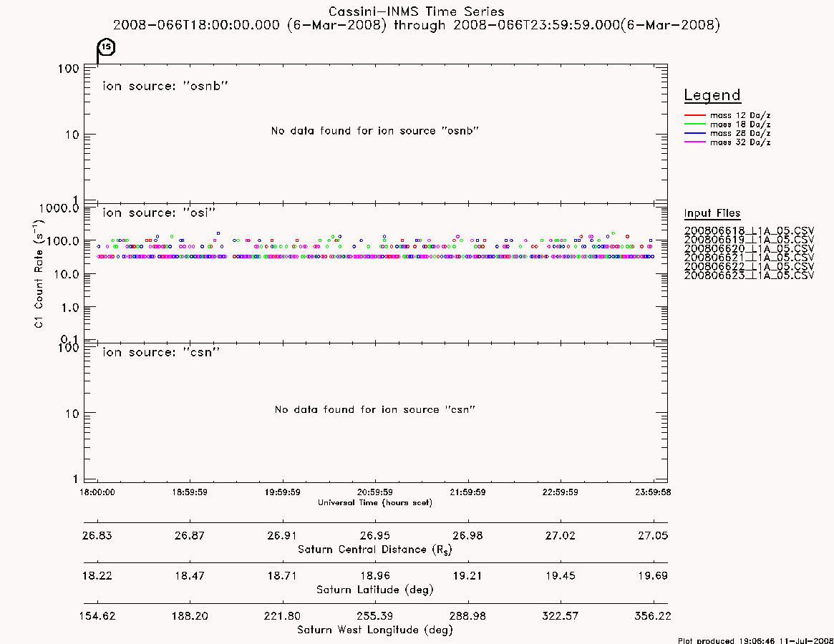Click the ion source "csn" panel label
Image resolution: width=834 pixels, height=644 pixels.
click(161, 352)
